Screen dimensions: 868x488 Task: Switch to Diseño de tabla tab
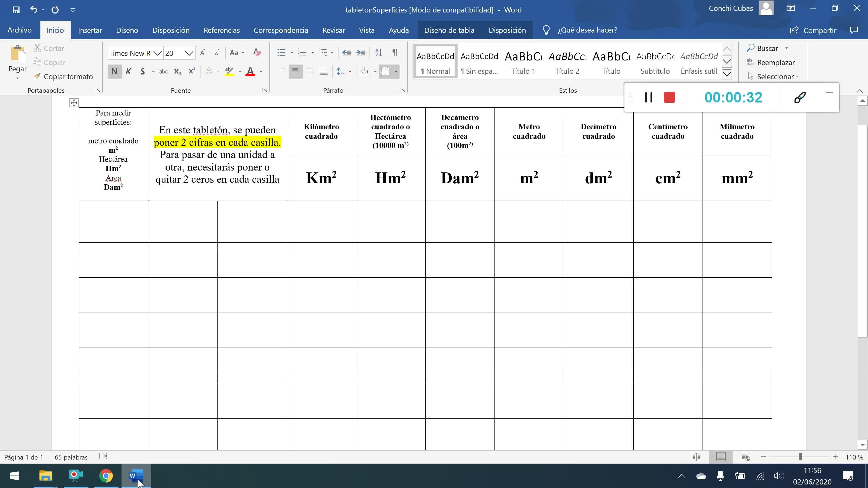[449, 30]
